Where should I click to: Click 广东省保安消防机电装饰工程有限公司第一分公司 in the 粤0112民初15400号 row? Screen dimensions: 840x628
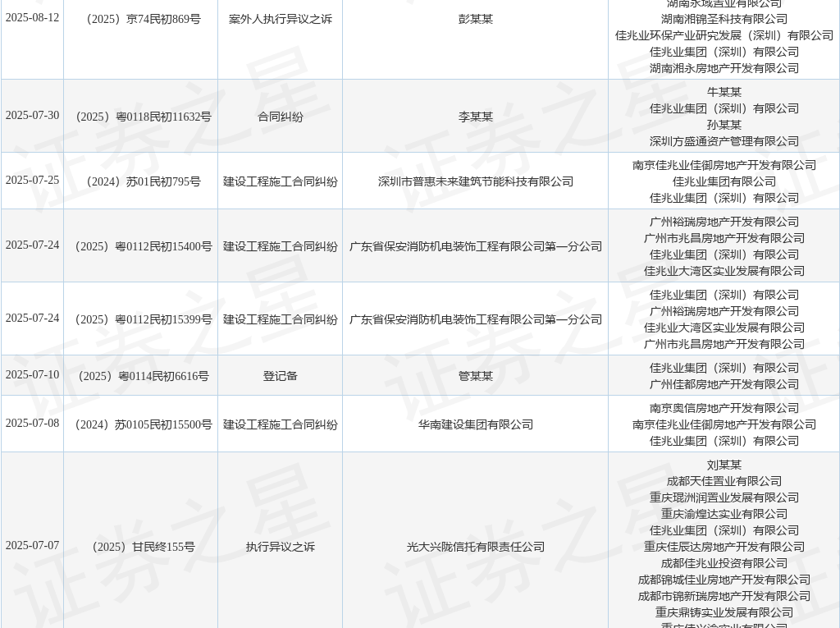click(475, 247)
